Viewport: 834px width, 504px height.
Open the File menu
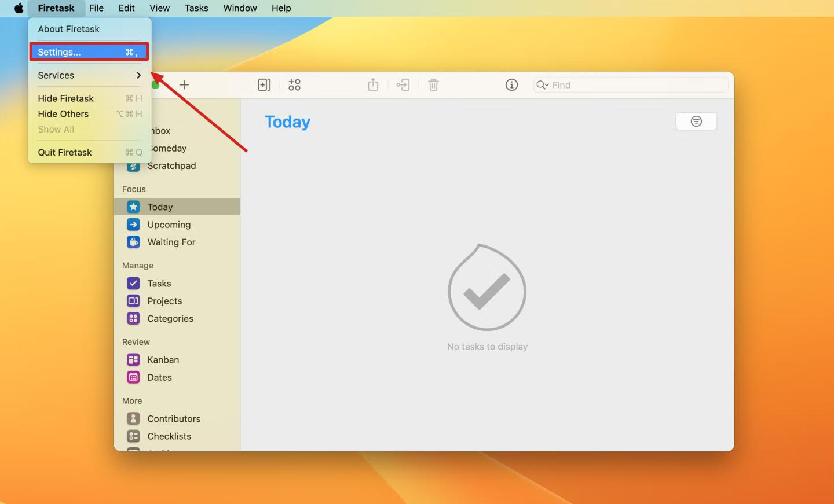click(x=96, y=8)
